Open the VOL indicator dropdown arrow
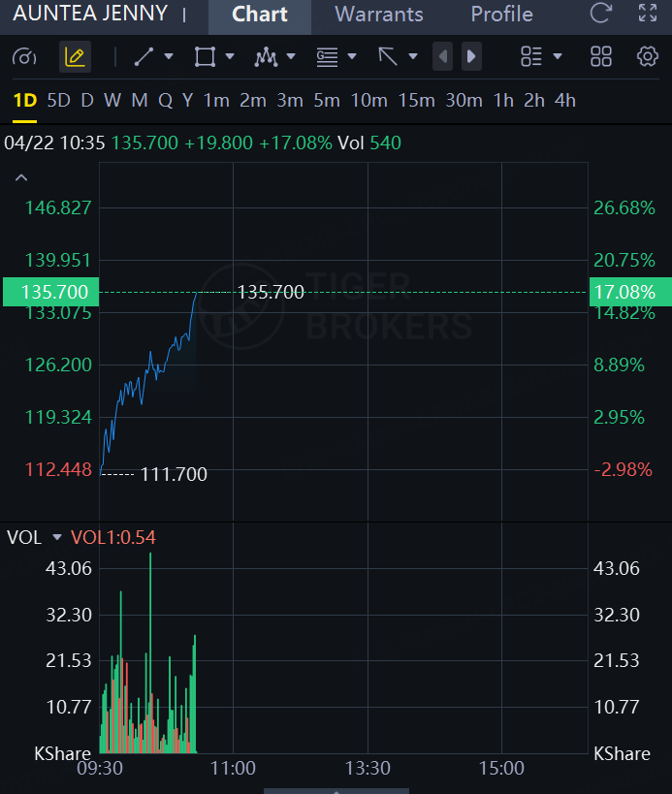The width and height of the screenshot is (672, 794). click(x=57, y=537)
